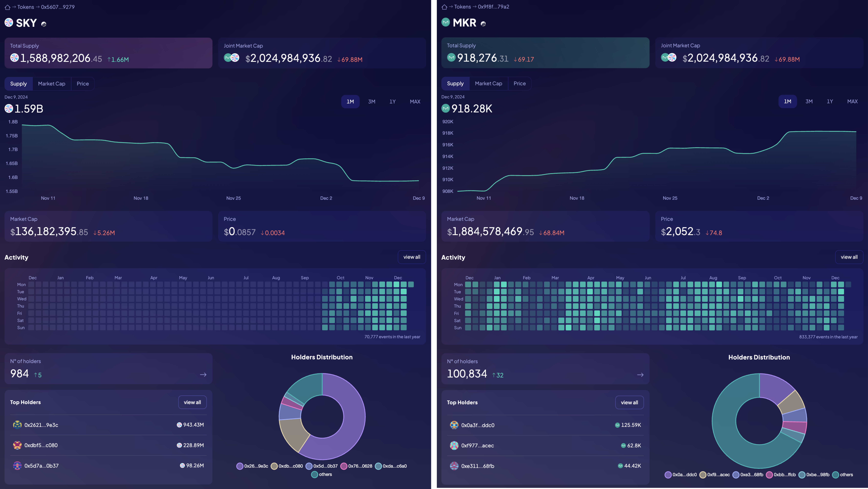
Task: Click the arrow in MKR N° of holders card
Action: (640, 375)
